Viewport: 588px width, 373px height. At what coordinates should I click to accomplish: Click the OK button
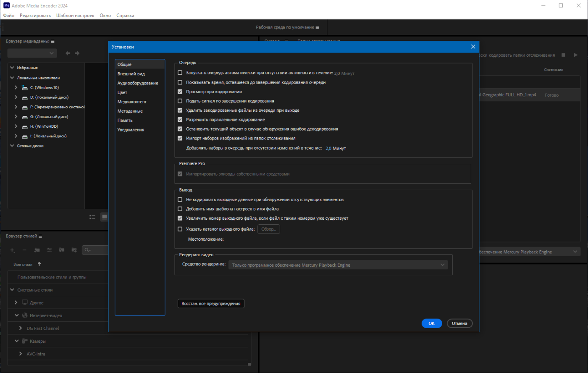point(431,323)
